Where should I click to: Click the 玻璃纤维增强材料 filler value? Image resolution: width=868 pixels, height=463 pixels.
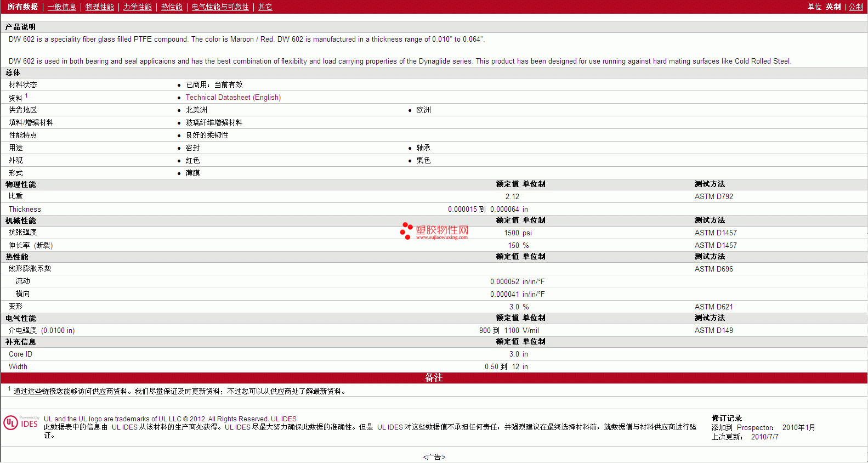click(214, 122)
